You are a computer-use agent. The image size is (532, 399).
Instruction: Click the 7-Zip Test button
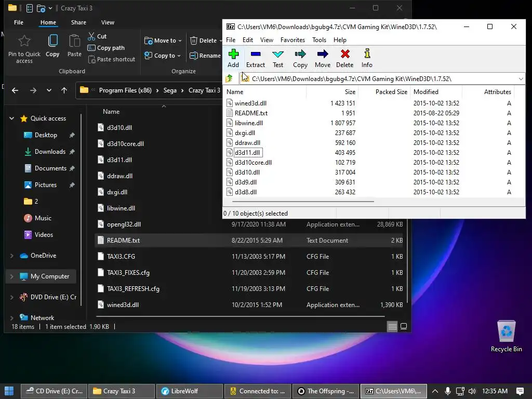(278, 58)
